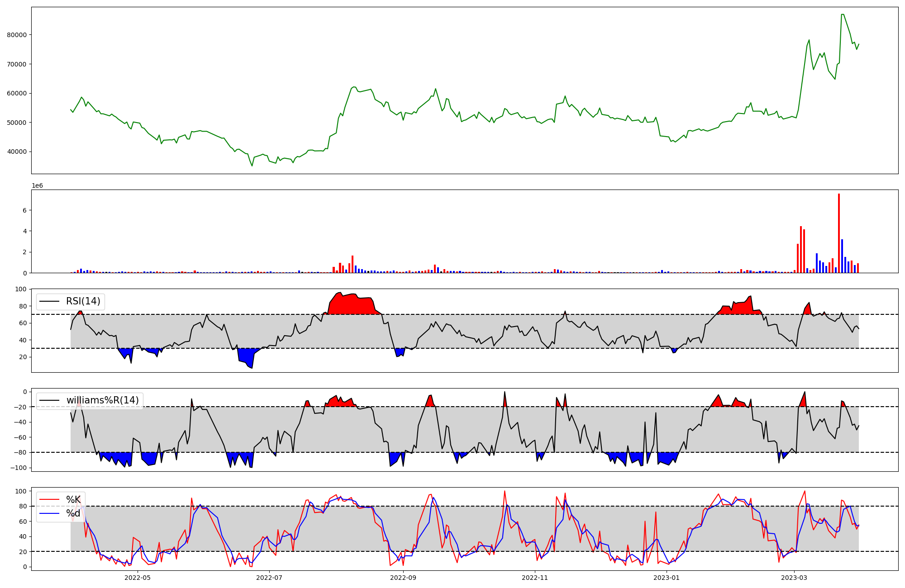Viewport: 905px width, 588px height.
Task: Click the 1e6 volume scale label
Action: coord(37,186)
